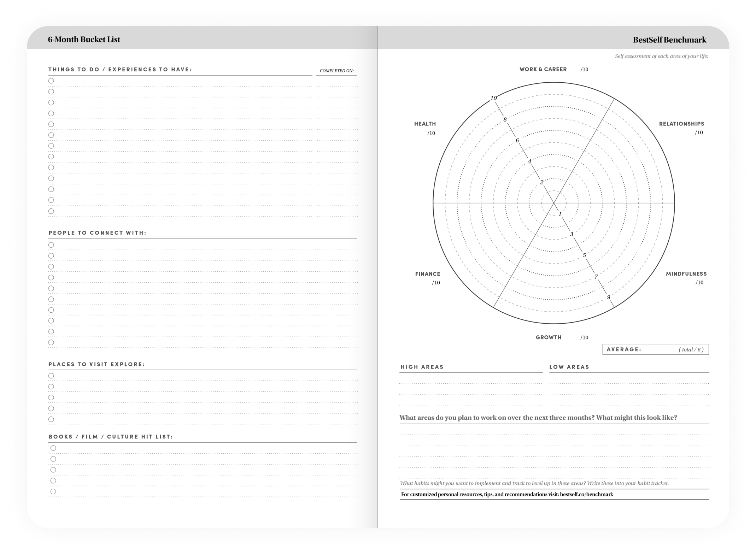This screenshot has width=756, height=554.
Task: Check the first circle under Things To Do
Action: pos(51,81)
